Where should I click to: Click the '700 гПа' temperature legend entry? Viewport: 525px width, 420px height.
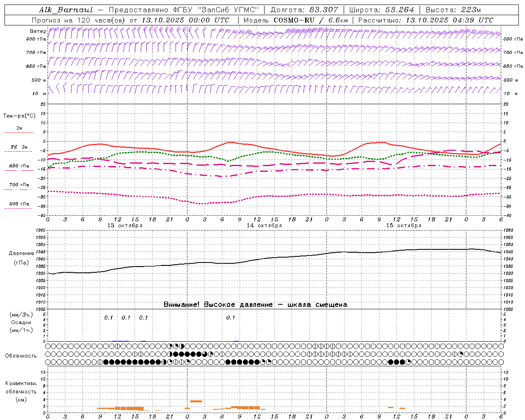[x=19, y=185]
